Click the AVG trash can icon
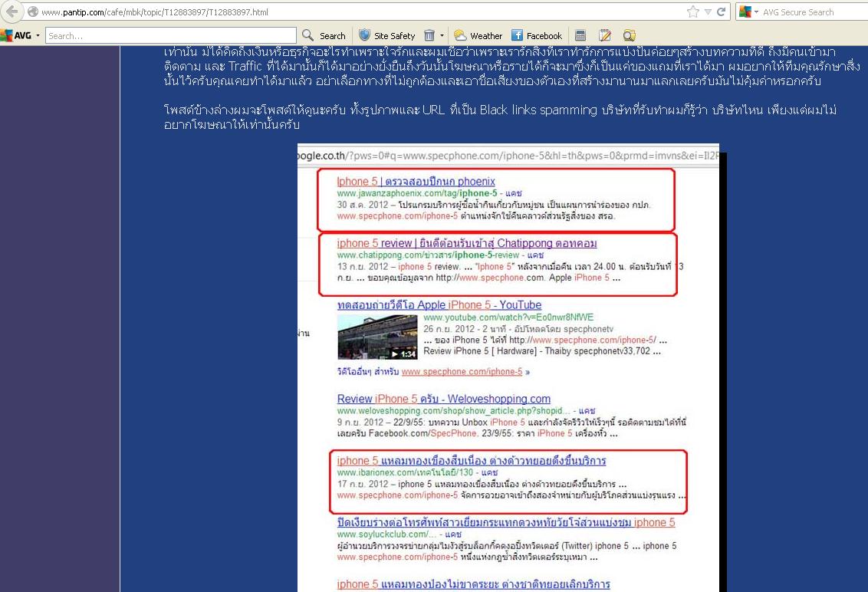868x592 pixels. 429,35
